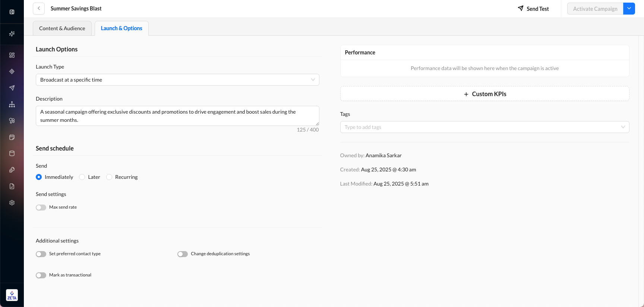Add Custom KPIs
Image resolution: width=644 pixels, height=307 pixels.
click(484, 94)
